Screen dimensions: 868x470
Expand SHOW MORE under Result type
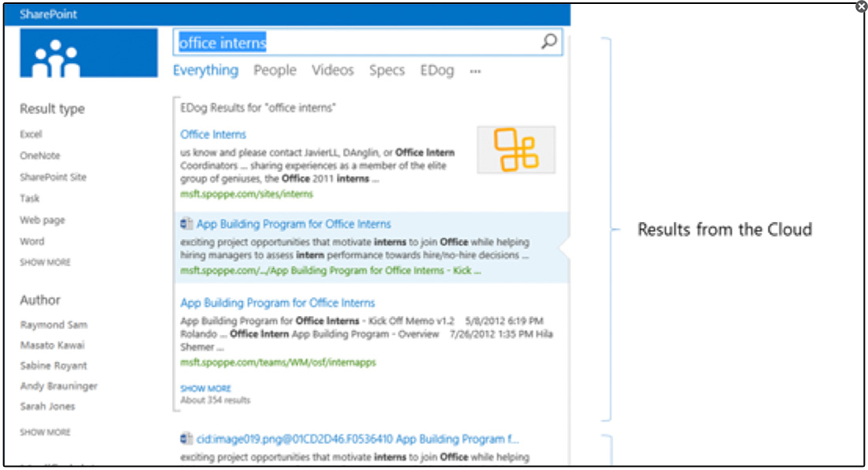point(46,262)
